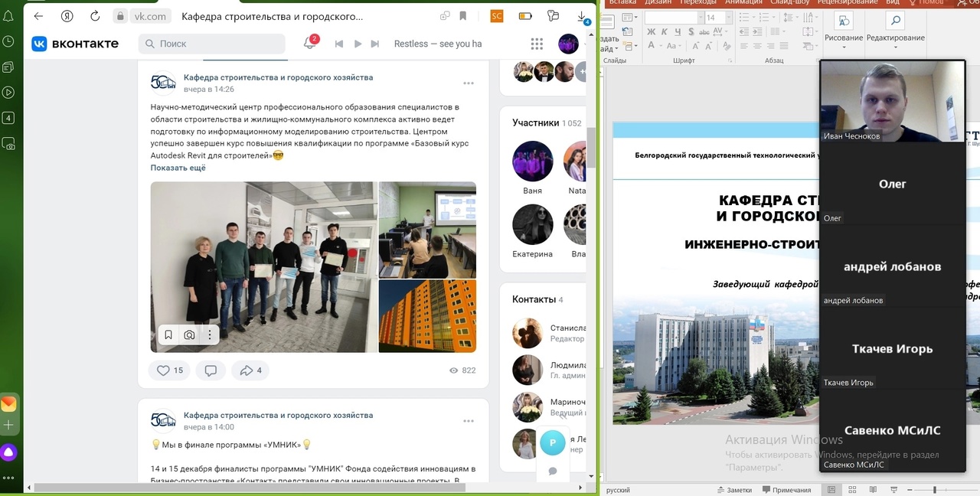This screenshot has width=980, height=496.
Task: Save photo with bookmark overlay icon
Action: [168, 335]
